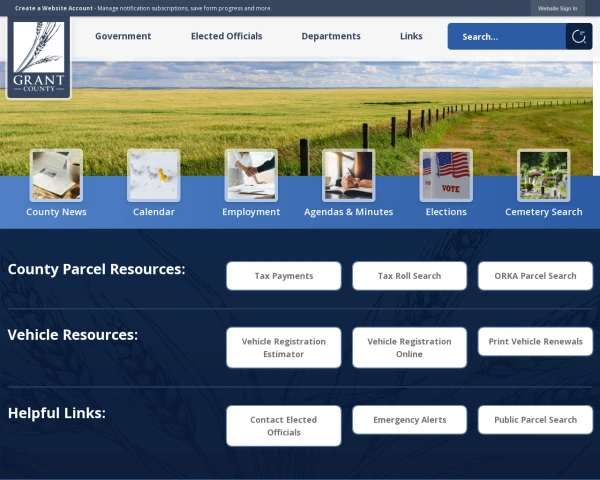This screenshot has width=600, height=480.
Task: Expand the Elected Officials menu
Action: [x=226, y=36]
